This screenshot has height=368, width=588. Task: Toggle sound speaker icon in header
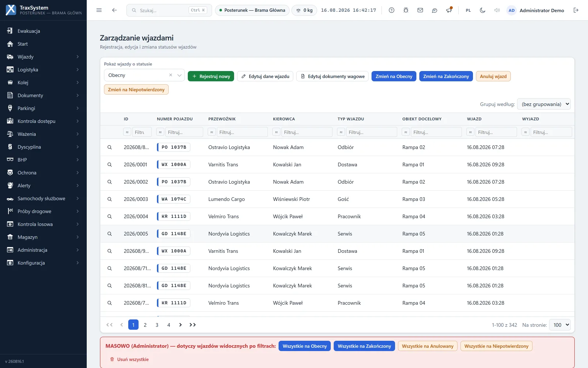point(497,10)
